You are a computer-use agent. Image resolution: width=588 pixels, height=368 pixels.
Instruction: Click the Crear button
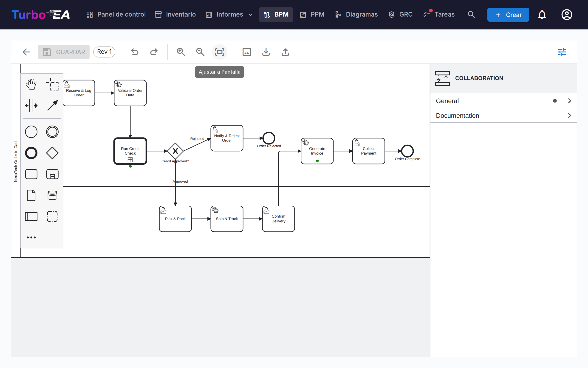[x=508, y=14]
